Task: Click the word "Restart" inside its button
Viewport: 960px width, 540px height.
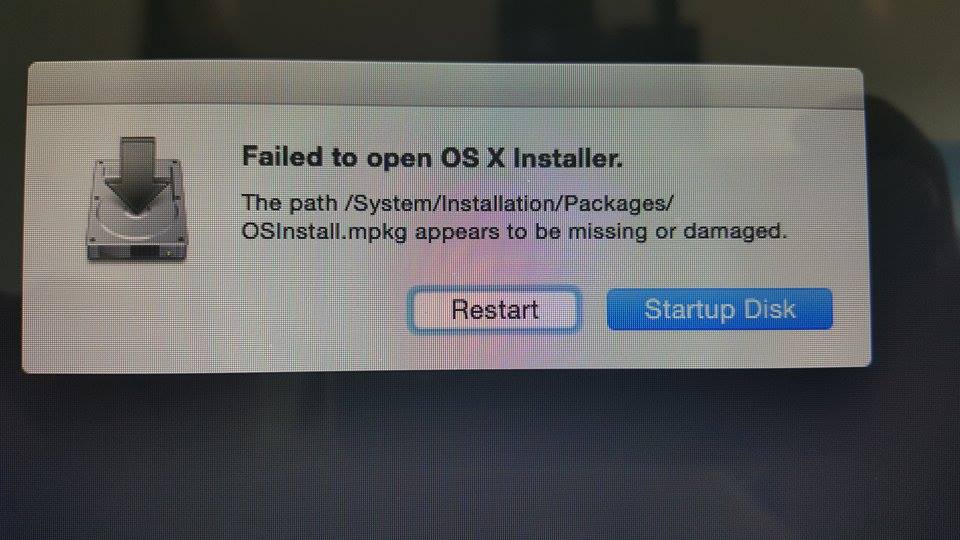Action: click(x=495, y=310)
